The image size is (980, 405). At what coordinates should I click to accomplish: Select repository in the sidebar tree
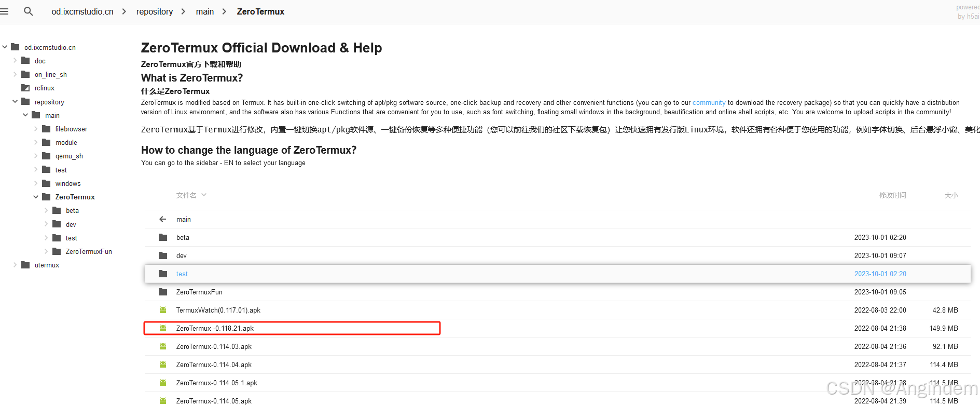(x=49, y=102)
